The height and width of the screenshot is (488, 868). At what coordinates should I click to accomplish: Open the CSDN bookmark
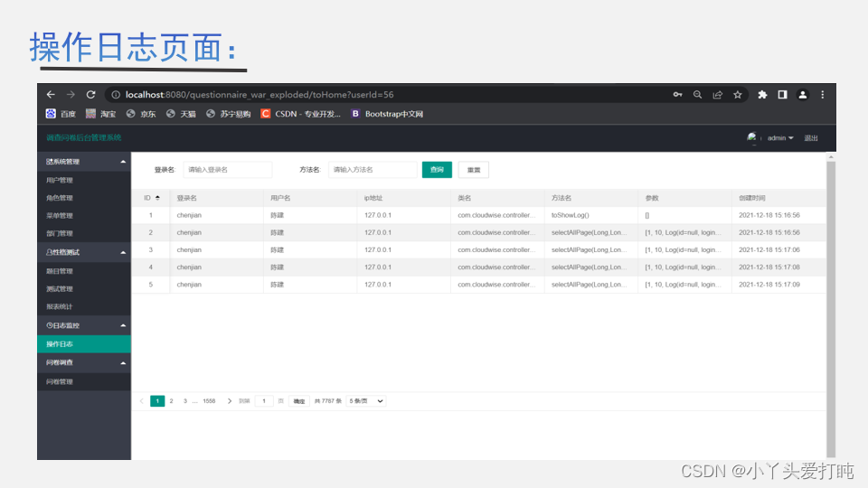[x=300, y=114]
